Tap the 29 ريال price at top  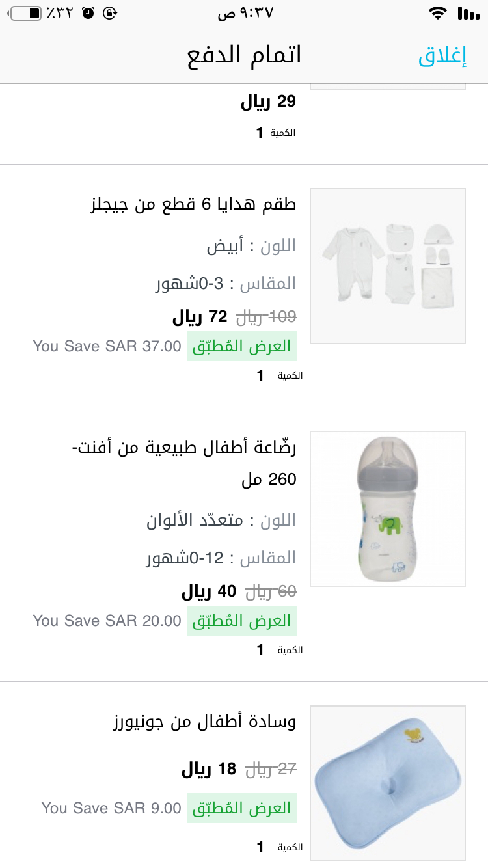point(268,102)
